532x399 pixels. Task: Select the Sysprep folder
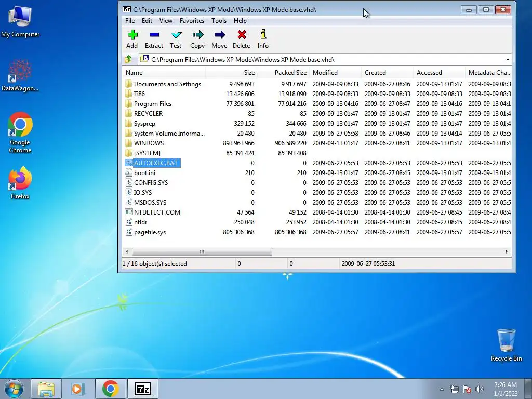pos(140,124)
